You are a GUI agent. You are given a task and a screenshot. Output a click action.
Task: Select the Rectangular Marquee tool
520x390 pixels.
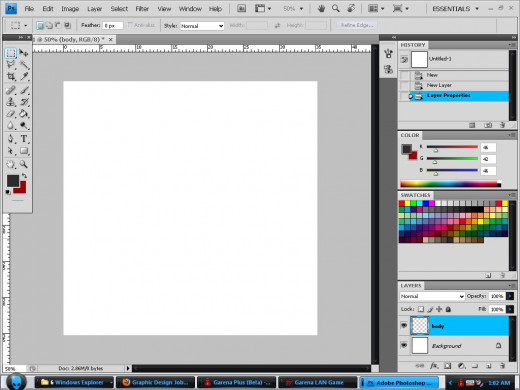[x=11, y=53]
